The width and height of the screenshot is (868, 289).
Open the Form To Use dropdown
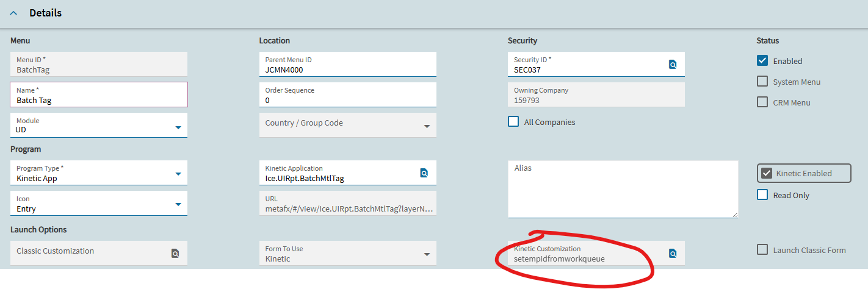pos(427,254)
